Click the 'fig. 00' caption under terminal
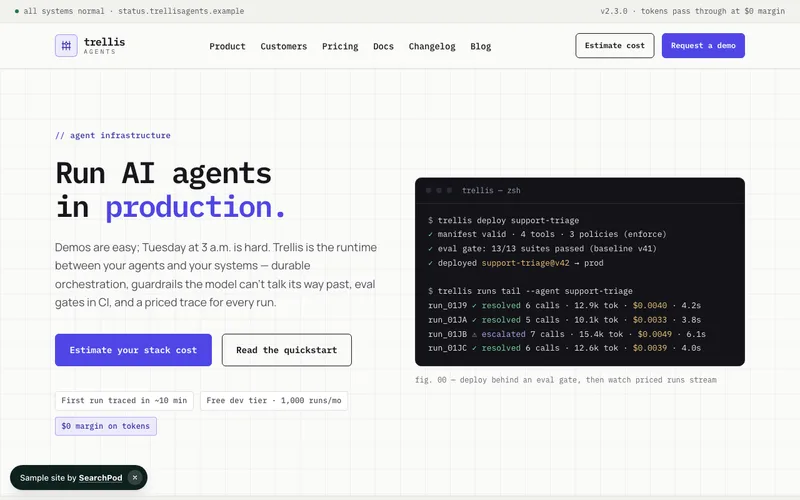 [x=566, y=380]
